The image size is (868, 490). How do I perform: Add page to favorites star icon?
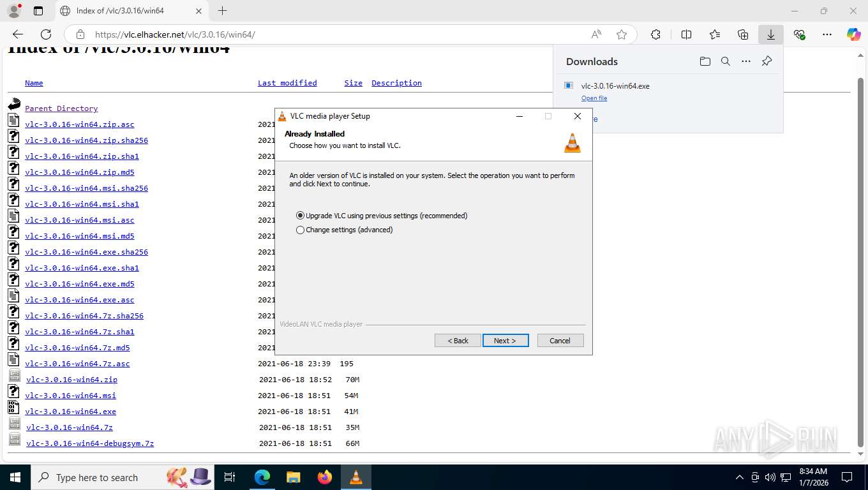point(622,34)
